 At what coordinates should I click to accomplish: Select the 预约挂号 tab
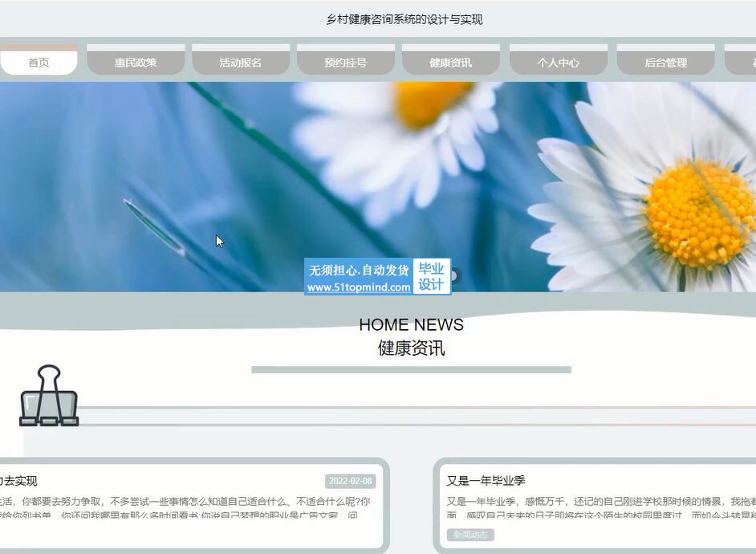coord(346,59)
